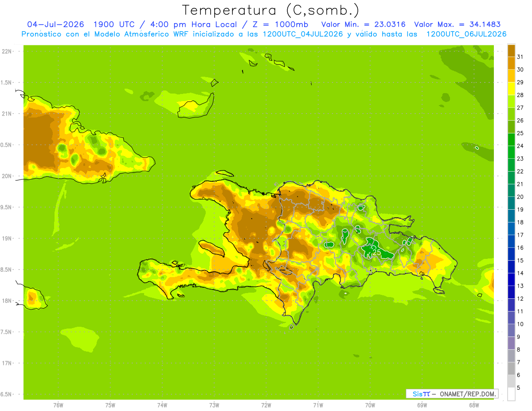
Task: Select the '18' label on the color scale
Action: (x=520, y=222)
